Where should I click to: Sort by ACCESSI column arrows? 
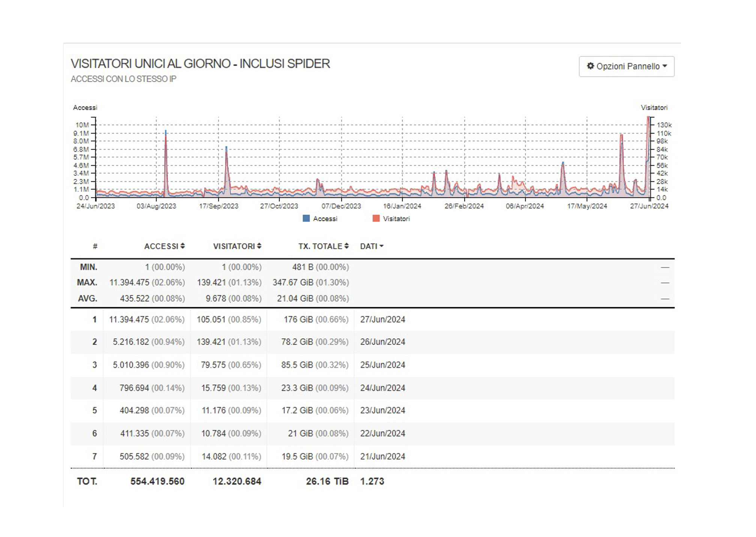(x=183, y=246)
